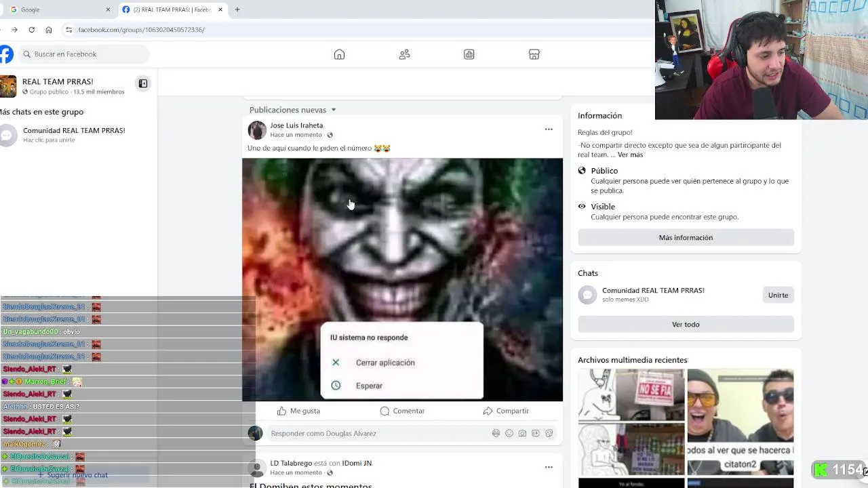Open the NO SE FIA media thumbnail
The image size is (868, 488).
tap(631, 394)
